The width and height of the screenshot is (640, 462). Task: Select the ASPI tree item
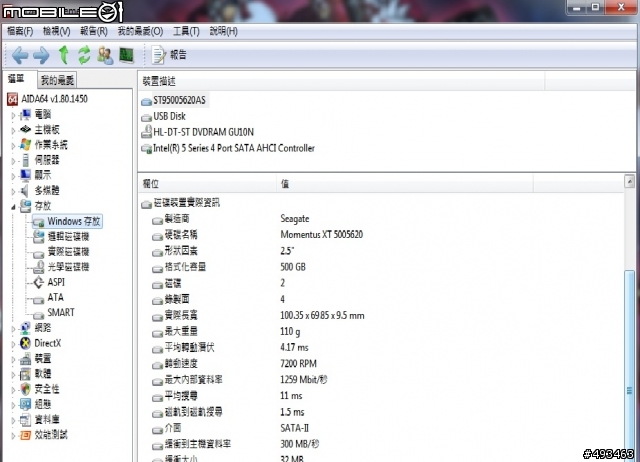click(x=49, y=282)
